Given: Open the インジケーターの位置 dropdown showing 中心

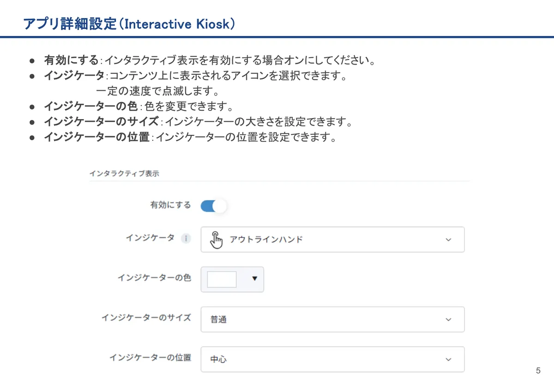Looking at the screenshot, I should (332, 359).
